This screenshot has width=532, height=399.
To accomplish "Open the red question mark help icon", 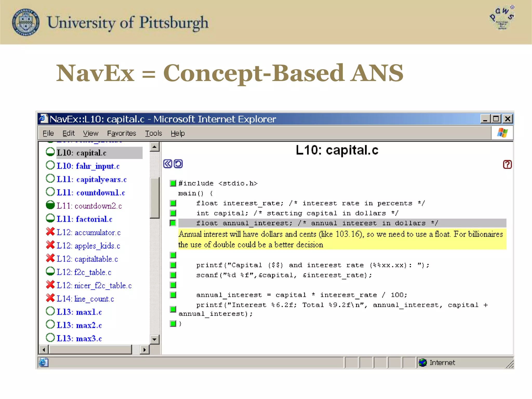I will pyautogui.click(x=507, y=164).
